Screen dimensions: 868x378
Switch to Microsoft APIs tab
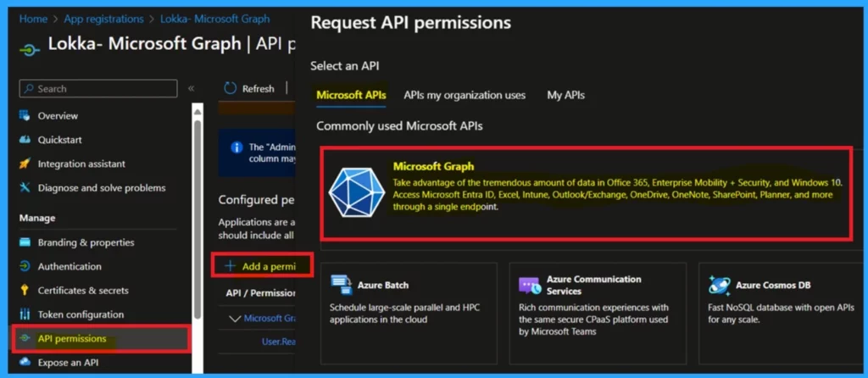click(x=351, y=95)
